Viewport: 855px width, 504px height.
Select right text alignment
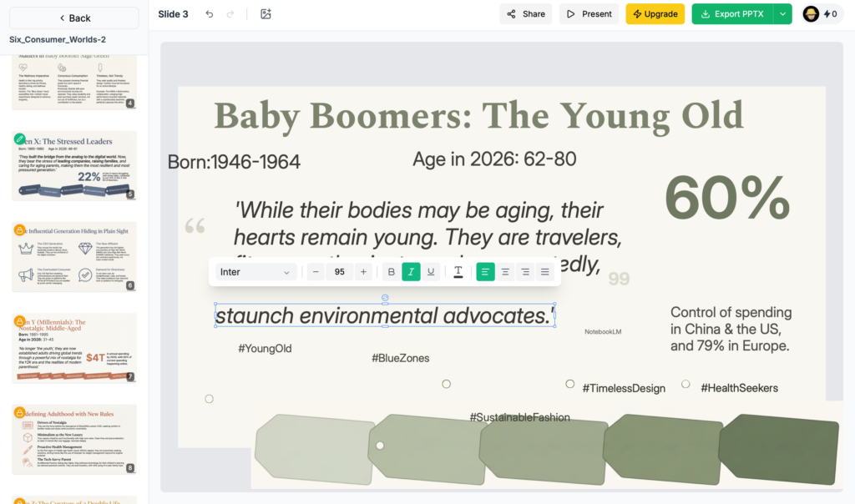coord(525,272)
